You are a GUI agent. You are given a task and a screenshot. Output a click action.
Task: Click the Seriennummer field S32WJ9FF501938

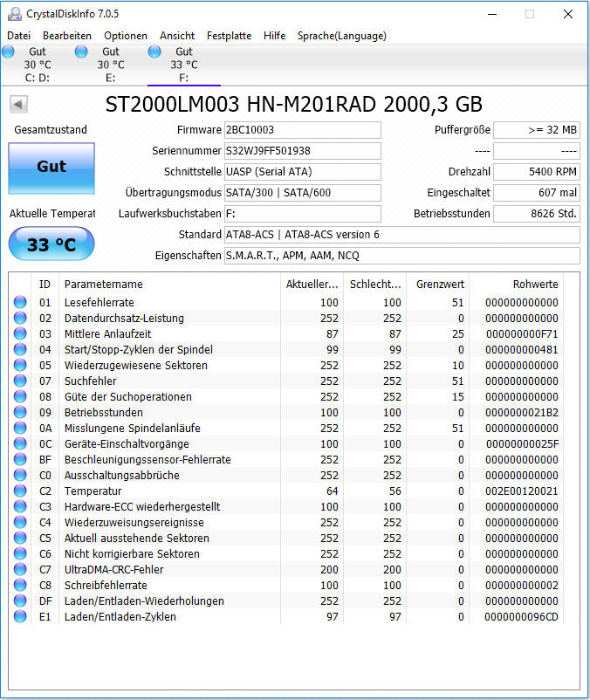click(303, 151)
